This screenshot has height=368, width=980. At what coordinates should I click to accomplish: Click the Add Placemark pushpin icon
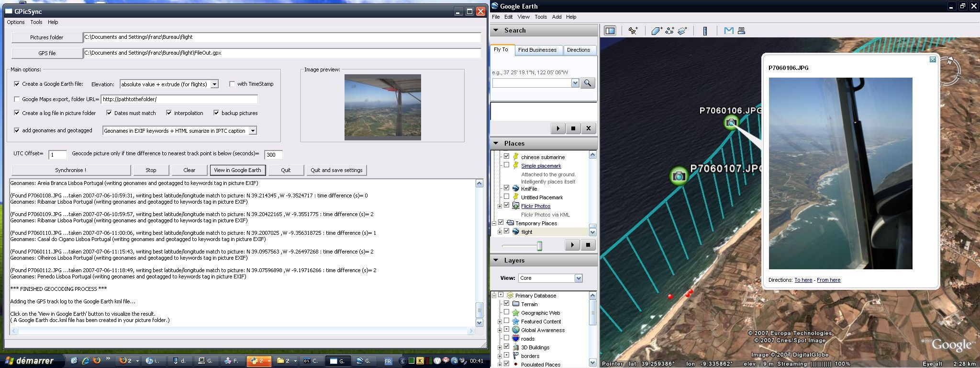click(x=633, y=31)
